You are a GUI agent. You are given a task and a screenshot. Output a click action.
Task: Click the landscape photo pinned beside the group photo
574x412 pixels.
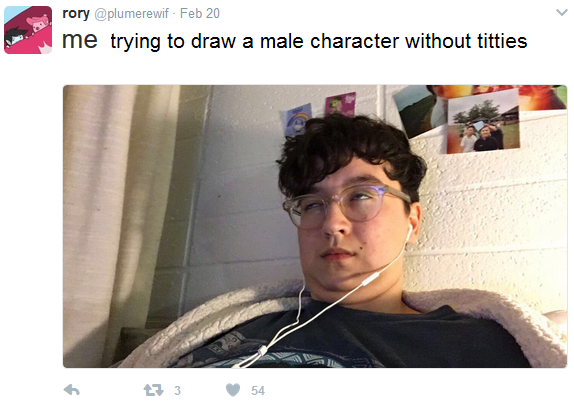point(417,110)
